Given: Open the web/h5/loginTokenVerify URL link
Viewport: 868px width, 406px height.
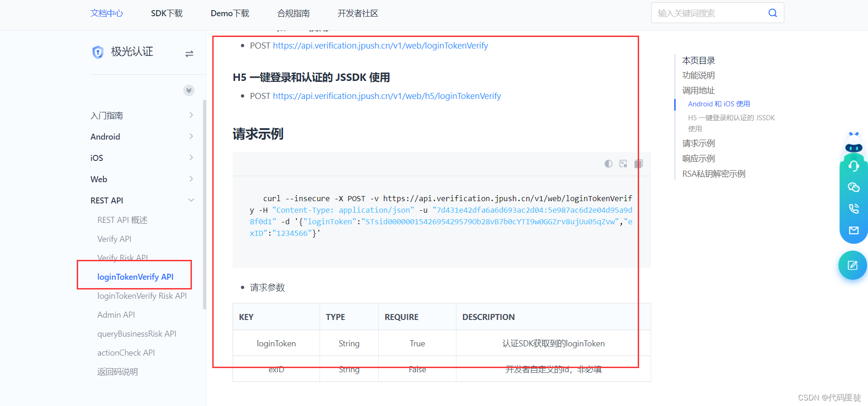Looking at the screenshot, I should tap(387, 96).
